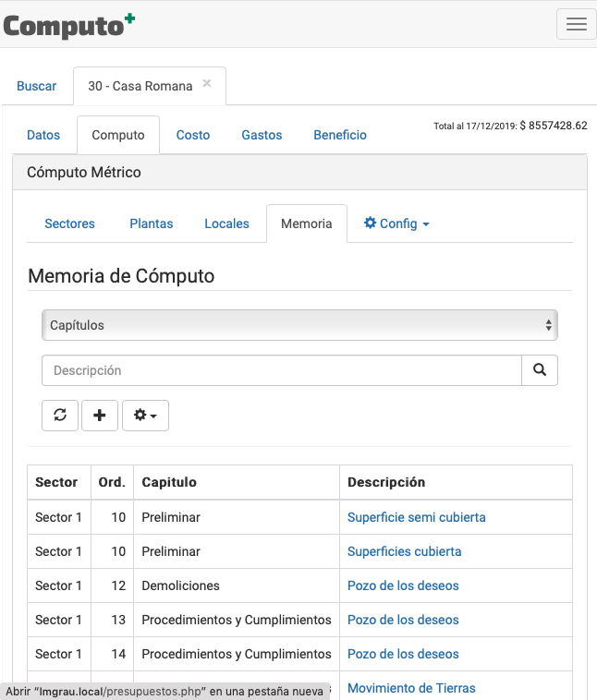
Task: Open the hamburger navigation menu
Action: pyautogui.click(x=576, y=25)
